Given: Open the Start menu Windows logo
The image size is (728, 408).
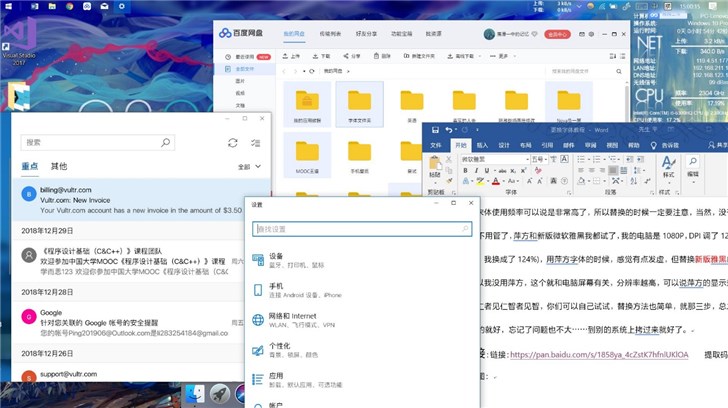Looking at the screenshot, I should 8,6.
